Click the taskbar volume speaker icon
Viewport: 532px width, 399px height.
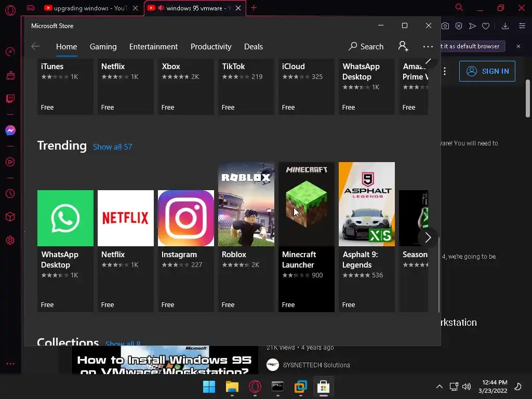(x=467, y=387)
